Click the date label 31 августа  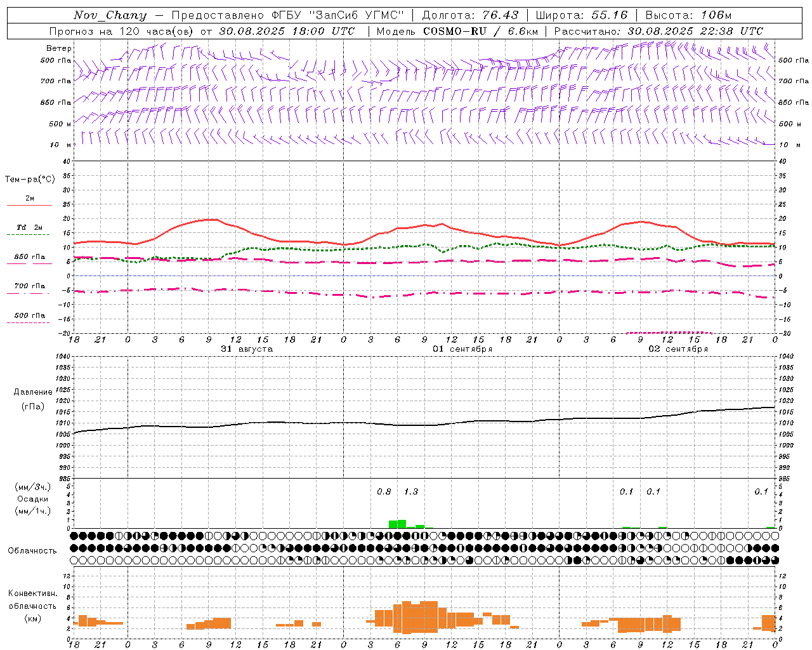click(x=247, y=349)
